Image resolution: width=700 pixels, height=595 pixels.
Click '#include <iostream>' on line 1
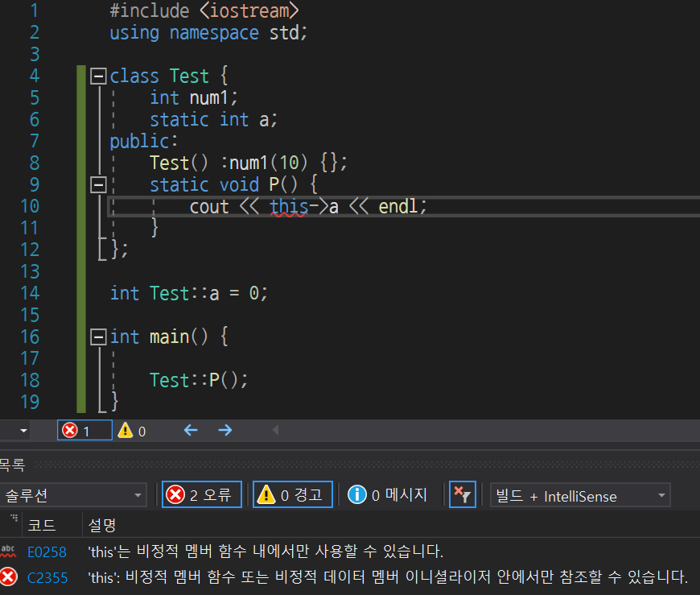(x=204, y=10)
